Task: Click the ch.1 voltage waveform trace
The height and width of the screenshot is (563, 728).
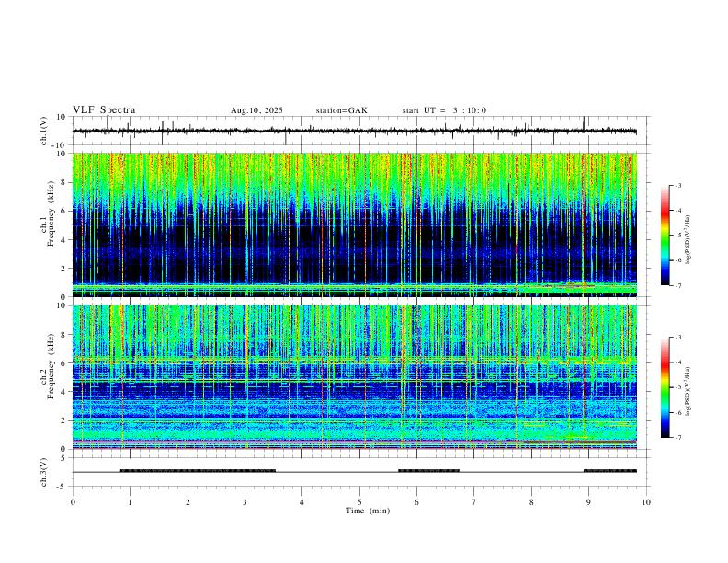Action: click(x=355, y=131)
